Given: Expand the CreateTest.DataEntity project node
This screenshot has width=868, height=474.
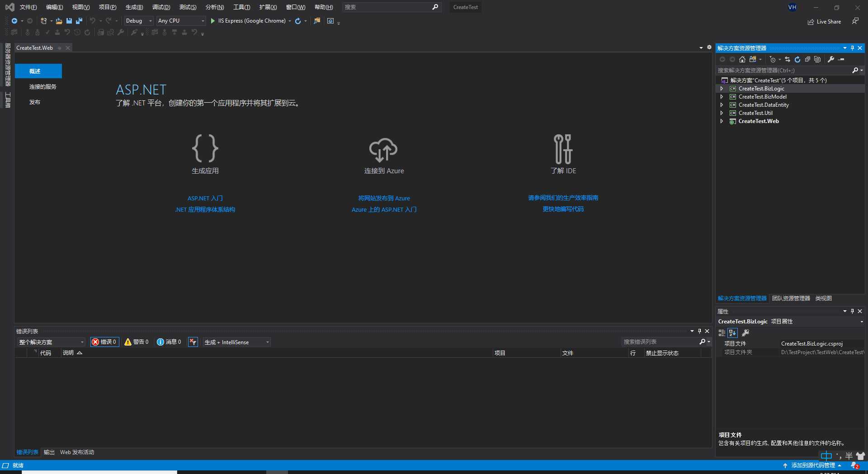Looking at the screenshot, I should [x=722, y=105].
